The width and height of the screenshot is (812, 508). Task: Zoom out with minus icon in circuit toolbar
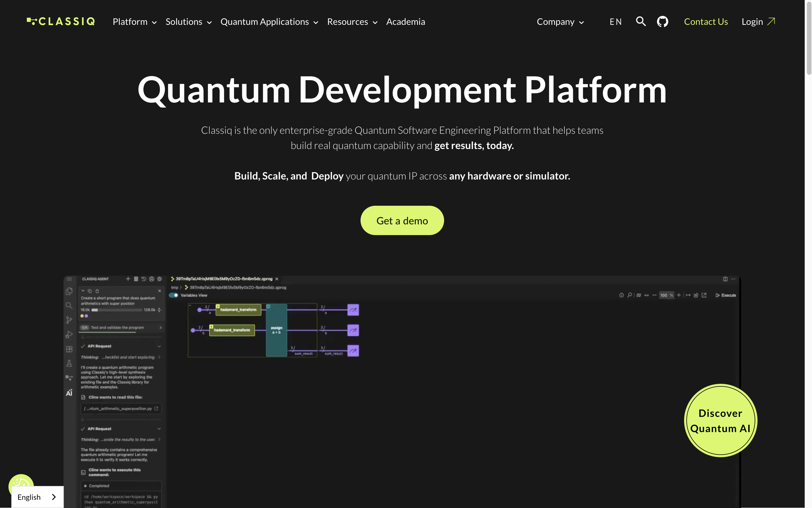coord(654,295)
